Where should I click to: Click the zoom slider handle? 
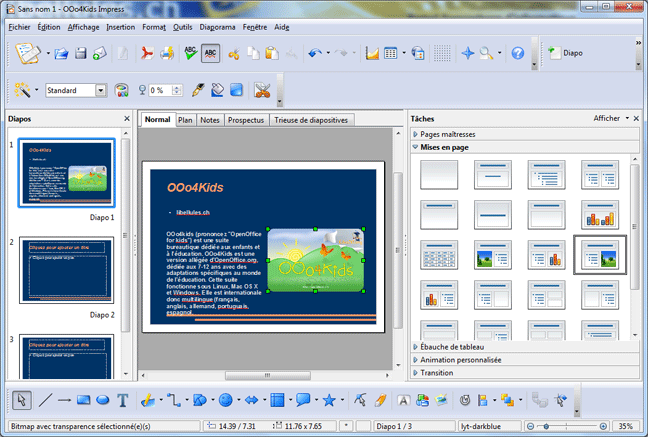point(546,426)
